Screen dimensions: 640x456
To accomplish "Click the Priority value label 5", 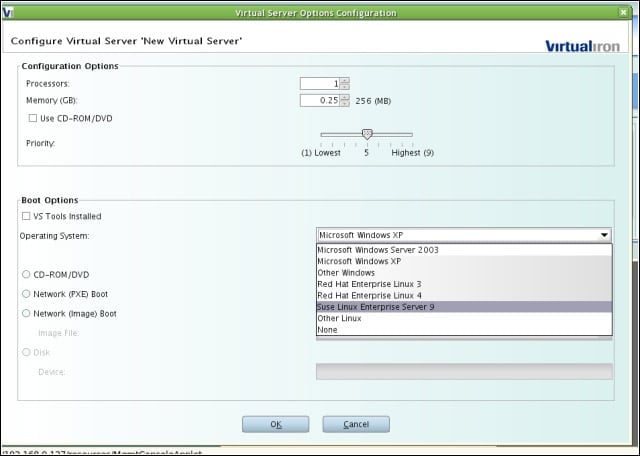I will coord(367,153).
